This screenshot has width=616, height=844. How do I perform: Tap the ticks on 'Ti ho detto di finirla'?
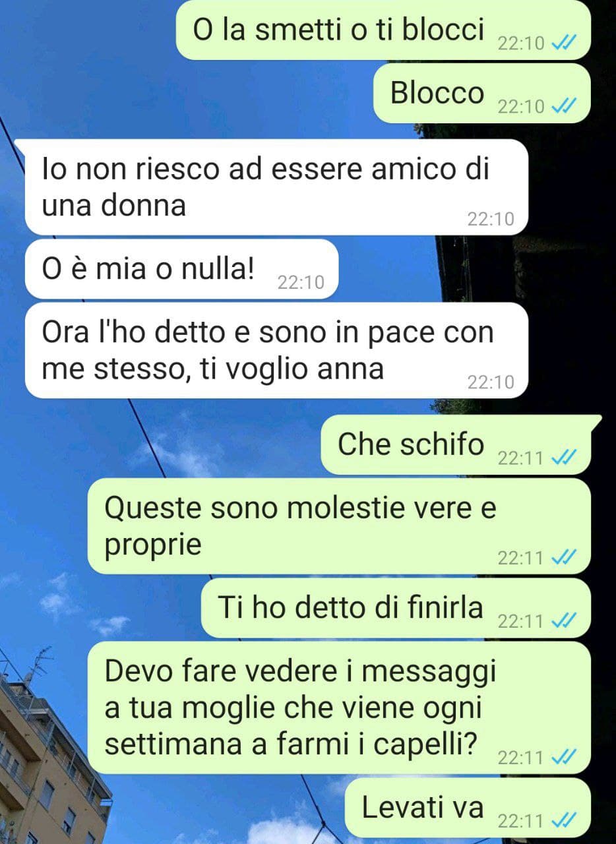564,621
